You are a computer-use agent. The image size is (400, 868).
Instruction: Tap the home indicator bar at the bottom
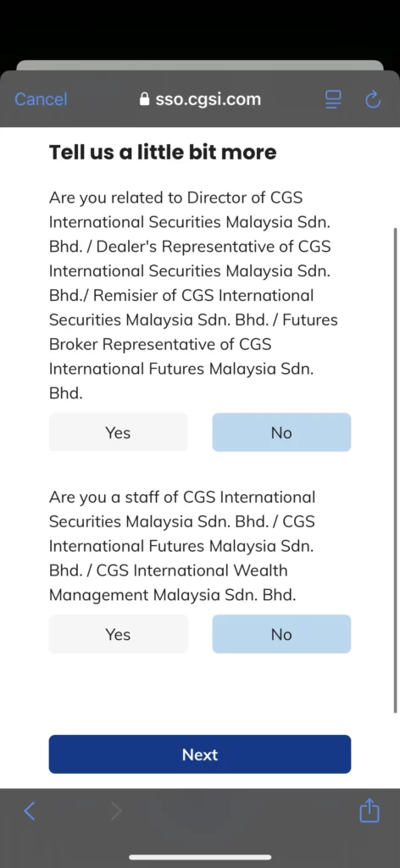point(200,857)
